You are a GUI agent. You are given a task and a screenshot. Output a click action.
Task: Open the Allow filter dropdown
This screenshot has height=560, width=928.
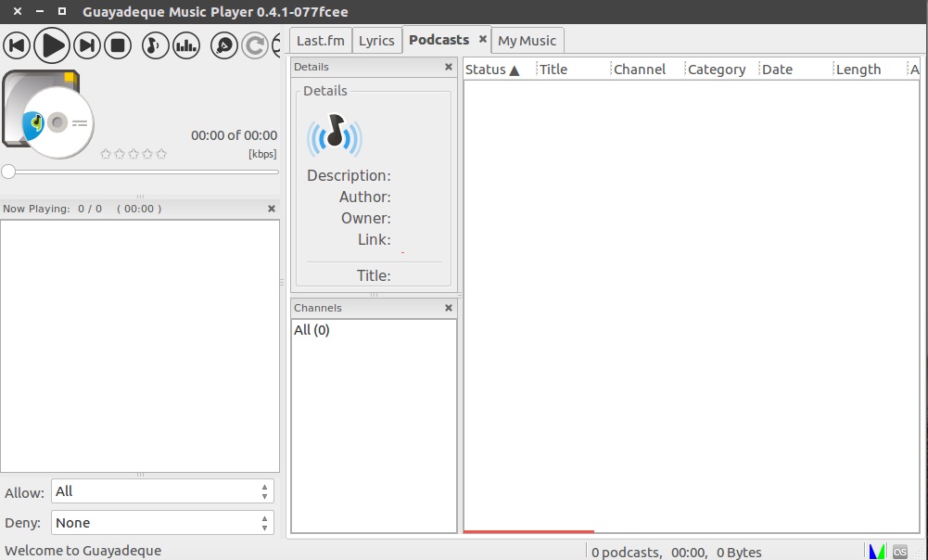pos(162,491)
